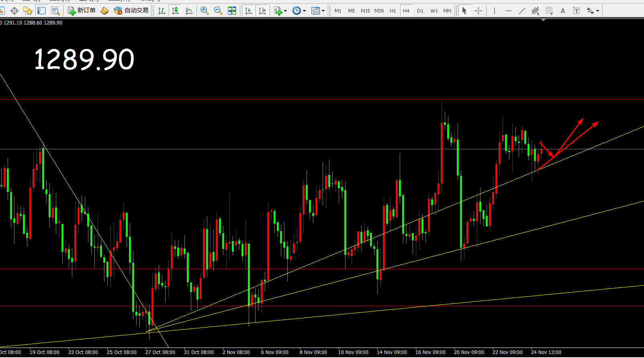
Task: Click the Tile Windows icon
Action: (232, 11)
